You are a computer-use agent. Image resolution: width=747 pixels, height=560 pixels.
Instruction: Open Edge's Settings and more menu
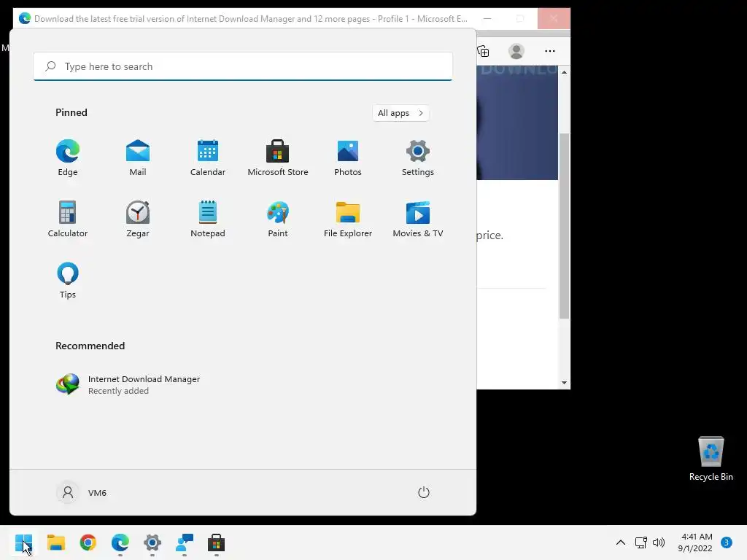click(550, 51)
